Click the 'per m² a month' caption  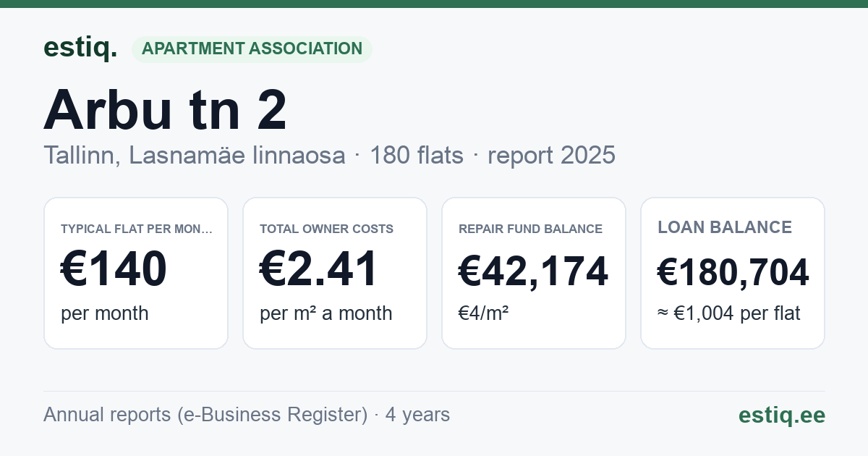pos(326,313)
